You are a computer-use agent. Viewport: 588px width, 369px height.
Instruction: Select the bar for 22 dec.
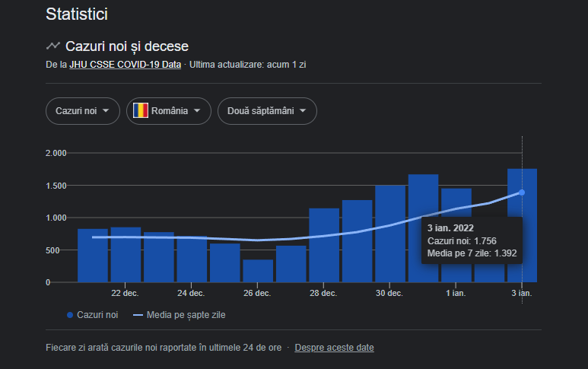tap(126, 255)
